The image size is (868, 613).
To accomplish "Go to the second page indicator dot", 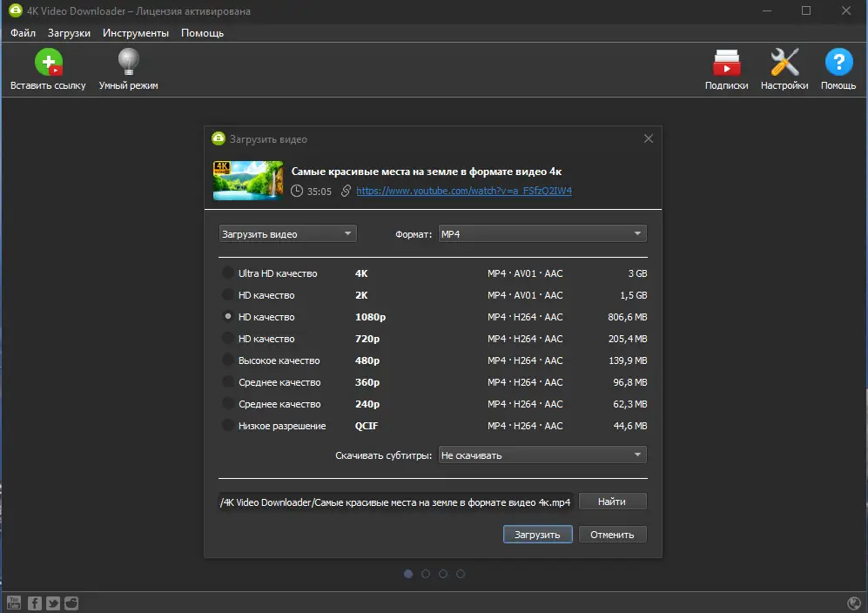I will pyautogui.click(x=426, y=574).
